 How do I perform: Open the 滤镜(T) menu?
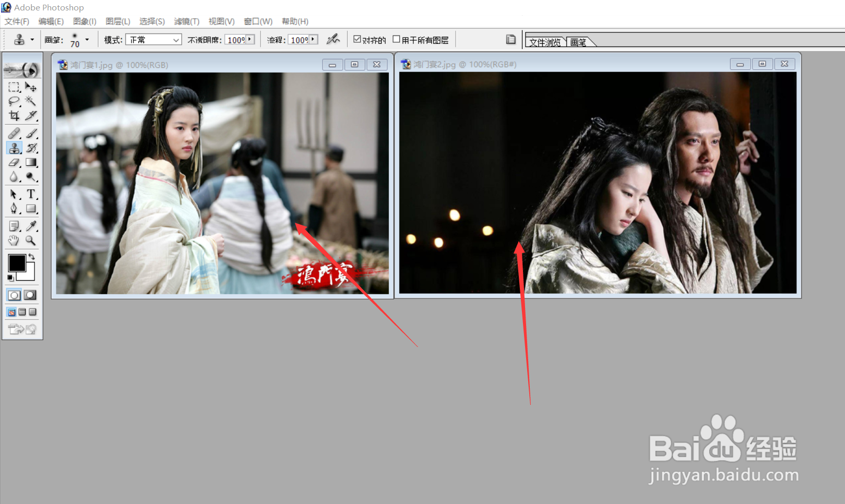pos(186,21)
